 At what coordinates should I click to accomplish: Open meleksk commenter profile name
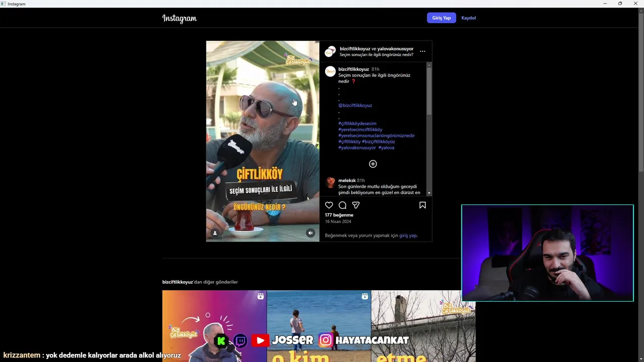tap(347, 180)
